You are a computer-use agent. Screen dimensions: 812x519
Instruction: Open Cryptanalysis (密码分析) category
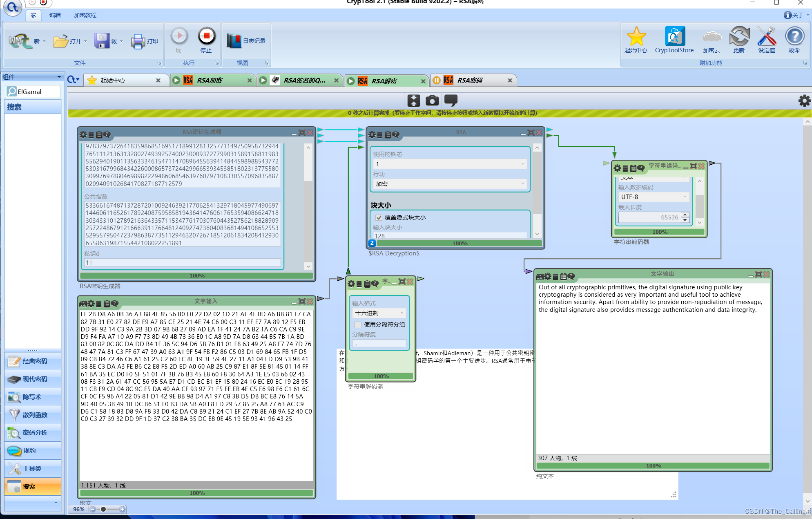coord(33,433)
